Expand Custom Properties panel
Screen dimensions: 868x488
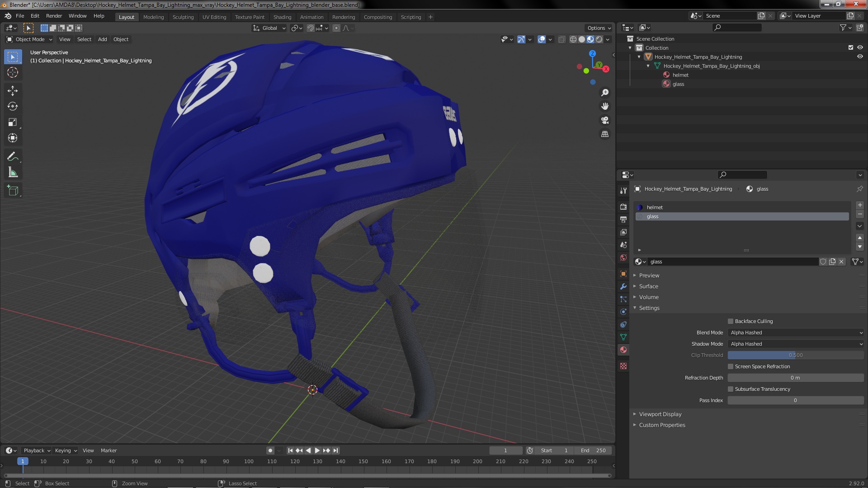[662, 425]
